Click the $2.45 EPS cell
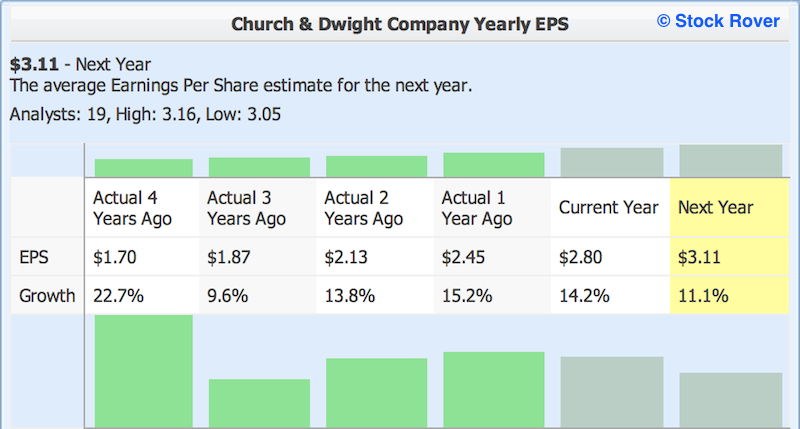The width and height of the screenshot is (800, 429). pos(492,257)
